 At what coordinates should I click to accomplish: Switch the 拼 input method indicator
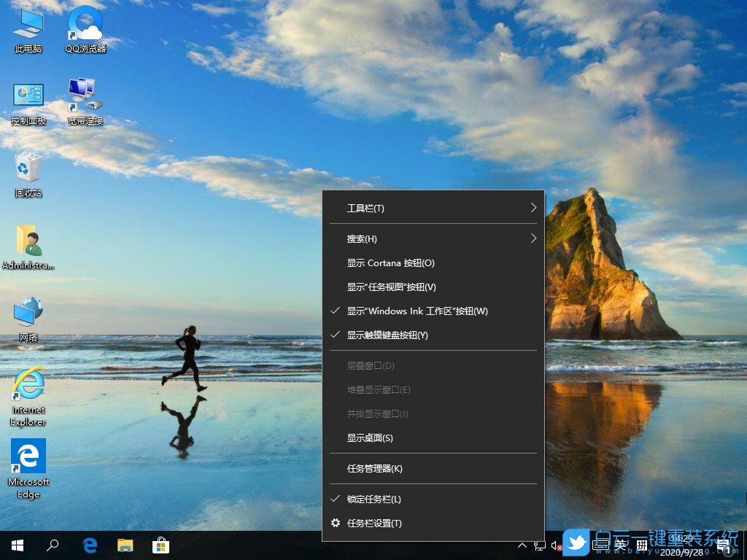tap(643, 545)
